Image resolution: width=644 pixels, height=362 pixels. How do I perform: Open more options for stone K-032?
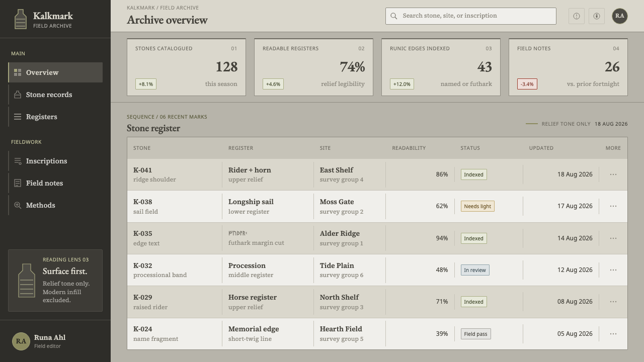(x=613, y=270)
